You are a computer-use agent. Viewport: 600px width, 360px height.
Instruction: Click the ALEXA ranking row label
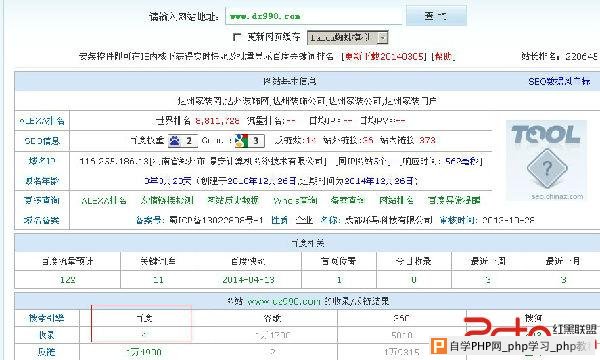[42, 121]
